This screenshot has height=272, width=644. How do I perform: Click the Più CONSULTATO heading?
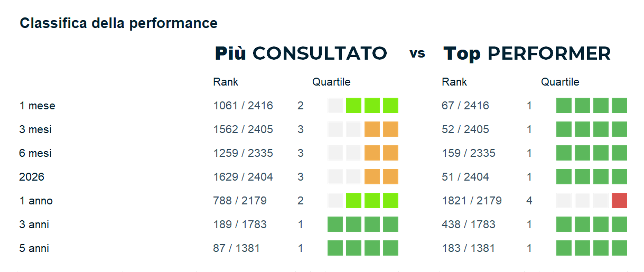pos(301,53)
